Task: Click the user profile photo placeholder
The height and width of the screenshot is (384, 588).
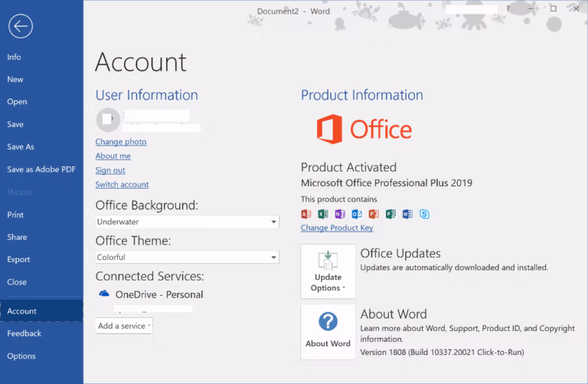Action: point(108,120)
